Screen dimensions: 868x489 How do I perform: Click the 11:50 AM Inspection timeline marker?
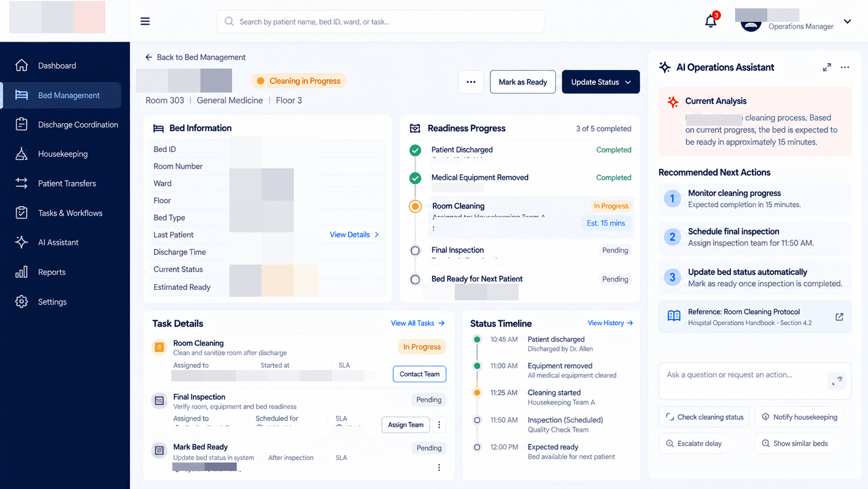pos(477,420)
